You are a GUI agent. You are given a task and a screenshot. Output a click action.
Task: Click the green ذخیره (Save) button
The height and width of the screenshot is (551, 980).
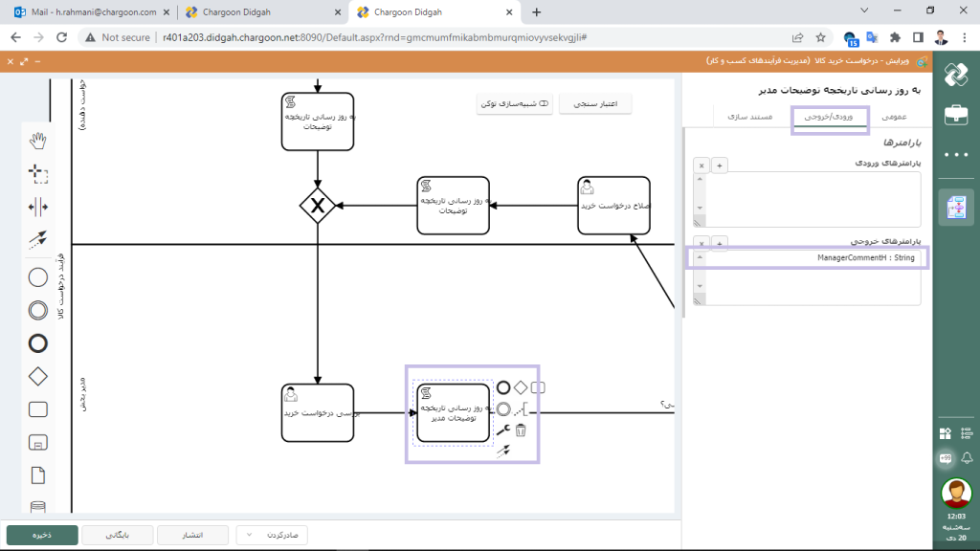click(41, 535)
